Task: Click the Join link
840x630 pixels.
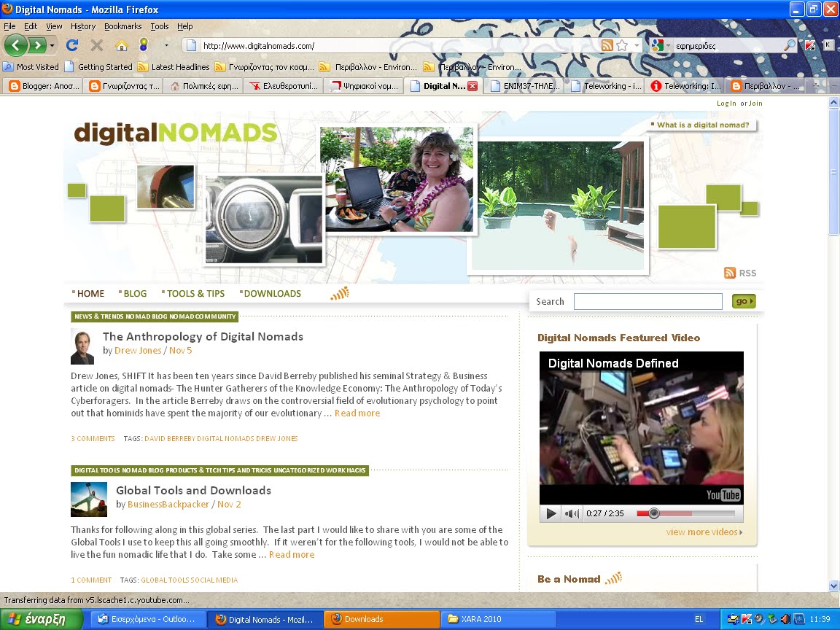Action: point(755,104)
